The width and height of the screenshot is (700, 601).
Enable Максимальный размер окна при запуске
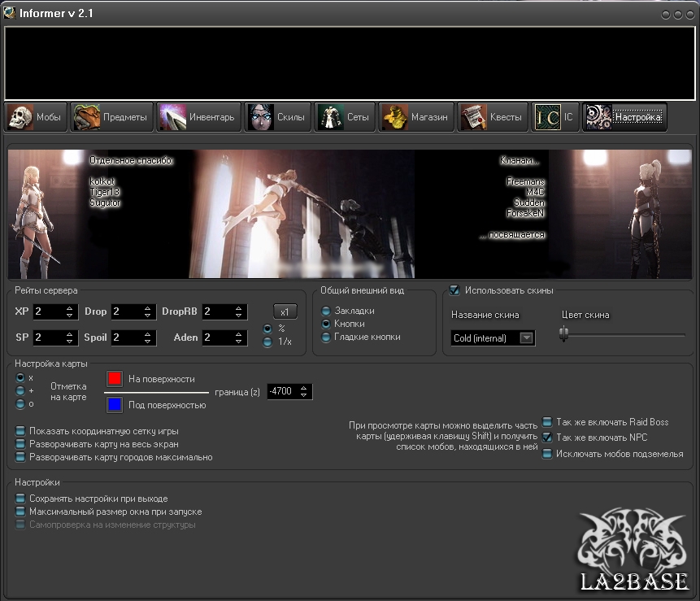pyautogui.click(x=20, y=512)
